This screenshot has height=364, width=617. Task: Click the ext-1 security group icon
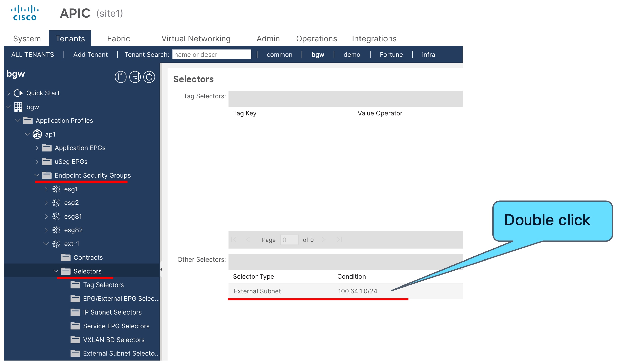[56, 244]
